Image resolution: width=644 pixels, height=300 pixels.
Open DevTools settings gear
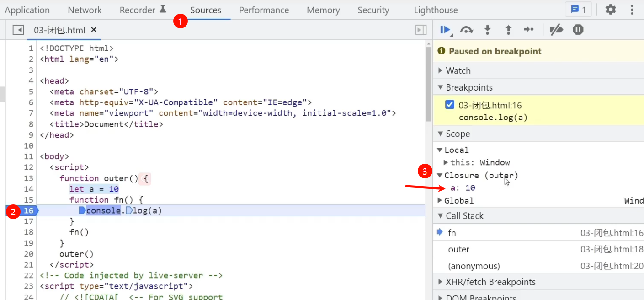click(x=611, y=10)
